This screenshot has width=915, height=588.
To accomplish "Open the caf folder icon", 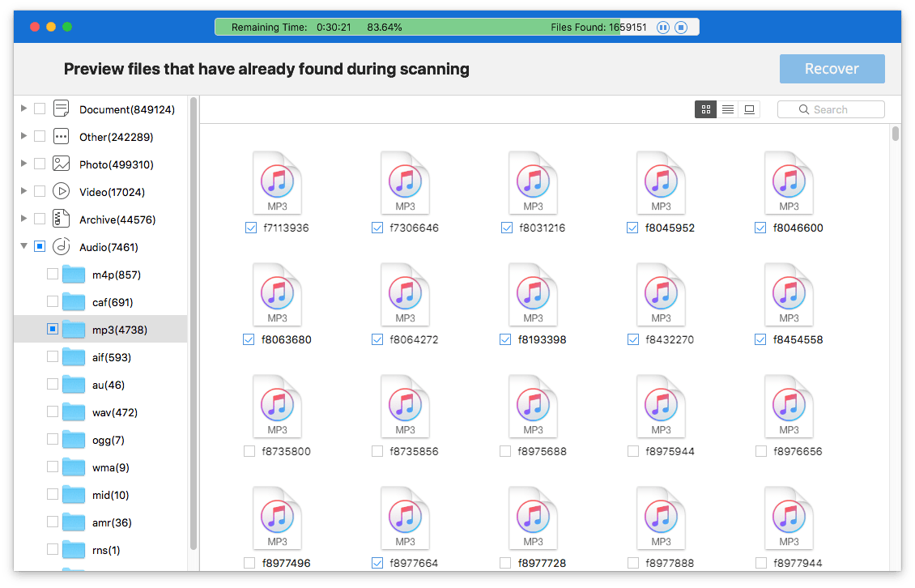I will click(74, 301).
